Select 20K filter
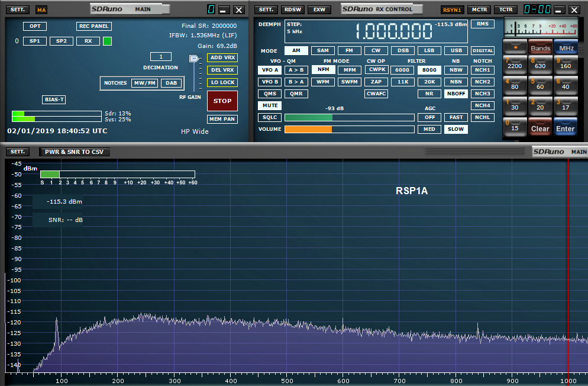Viewport: 588px width, 386px height. (429, 82)
